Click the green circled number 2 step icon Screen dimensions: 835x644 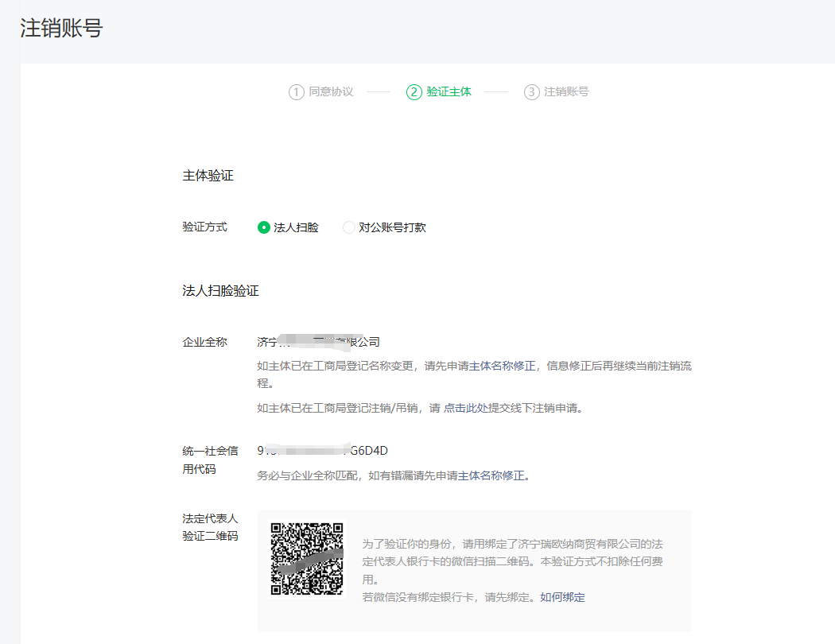pos(414,92)
